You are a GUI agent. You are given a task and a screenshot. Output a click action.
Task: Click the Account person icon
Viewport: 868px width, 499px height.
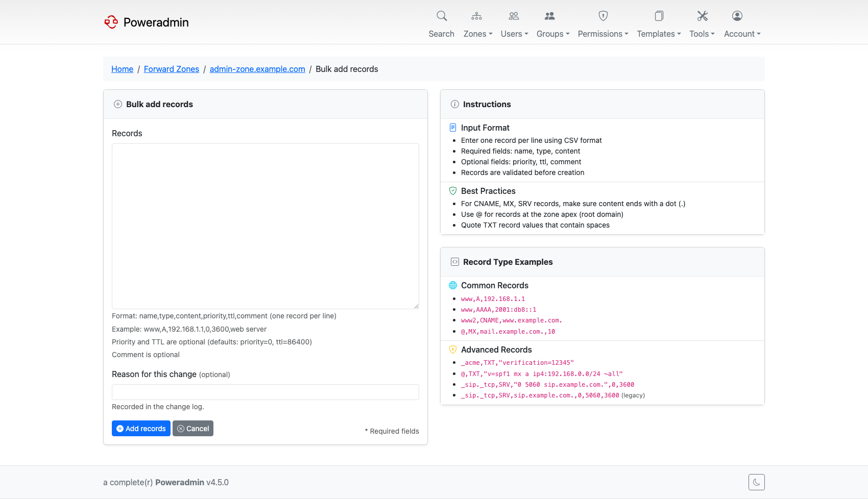pyautogui.click(x=737, y=16)
